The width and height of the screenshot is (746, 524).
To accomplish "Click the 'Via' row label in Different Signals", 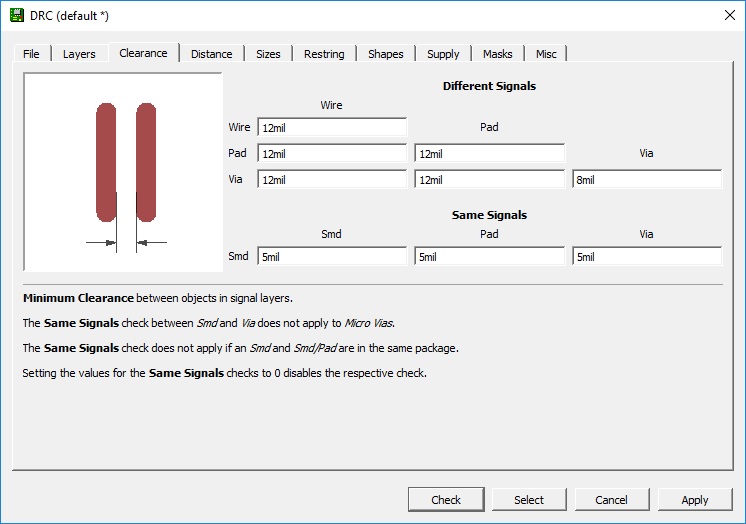I will pos(236,179).
